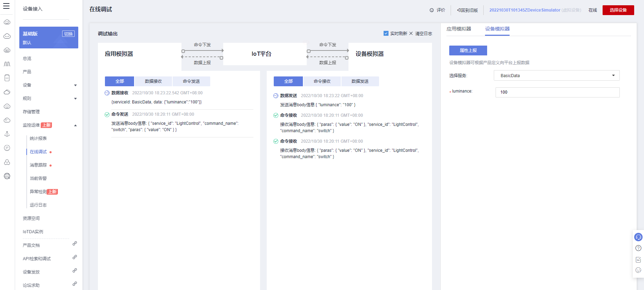Open IoTDA实例 in sidebar

(x=33, y=232)
